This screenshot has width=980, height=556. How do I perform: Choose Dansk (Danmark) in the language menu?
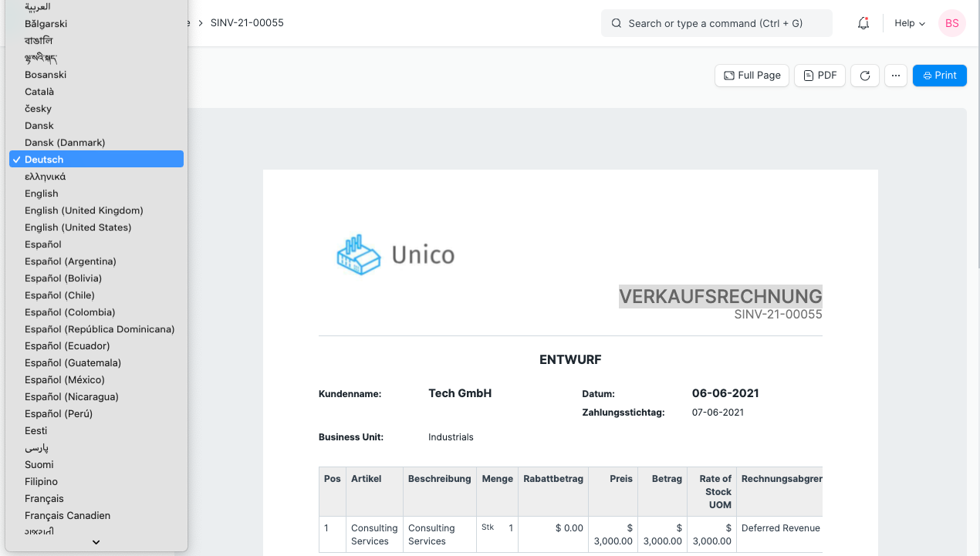point(66,142)
